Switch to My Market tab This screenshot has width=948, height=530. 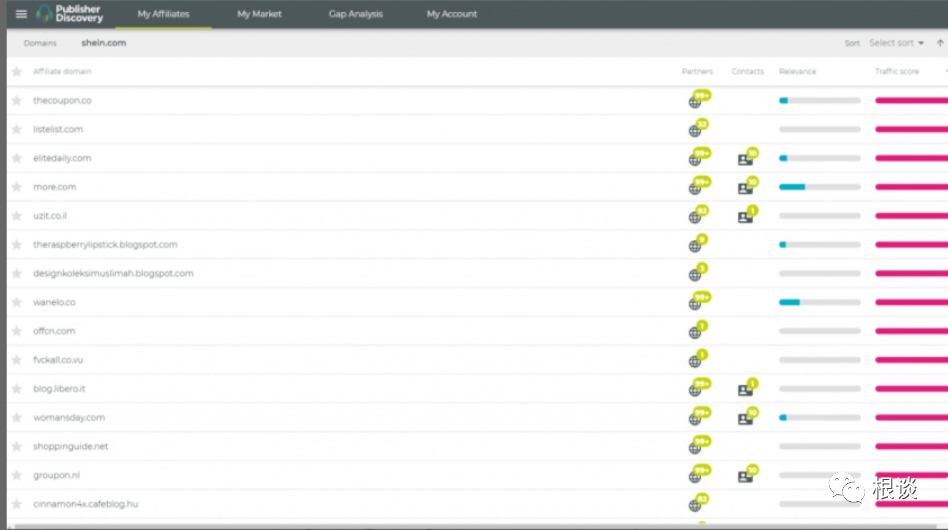[x=259, y=14]
